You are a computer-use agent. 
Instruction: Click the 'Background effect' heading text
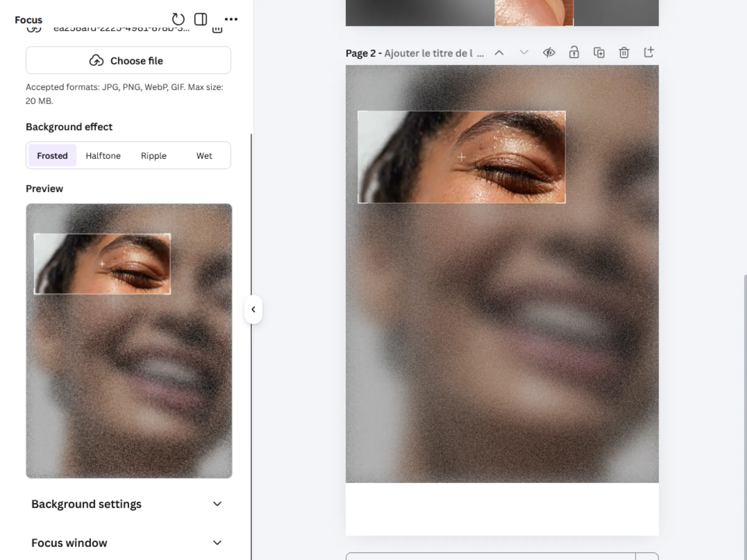[x=69, y=127]
